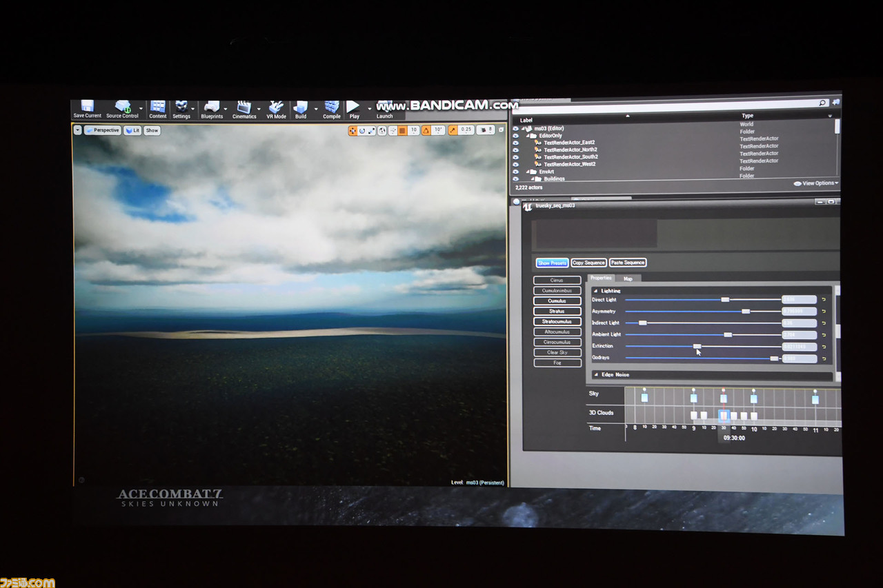Image resolution: width=883 pixels, height=588 pixels.
Task: Open the Lit view mode dropdown
Action: [x=132, y=130]
